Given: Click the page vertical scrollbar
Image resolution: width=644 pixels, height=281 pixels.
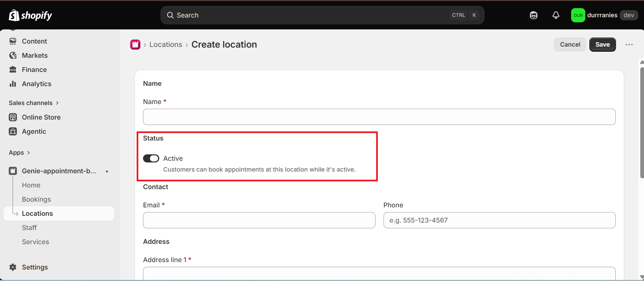Looking at the screenshot, I should point(642,122).
